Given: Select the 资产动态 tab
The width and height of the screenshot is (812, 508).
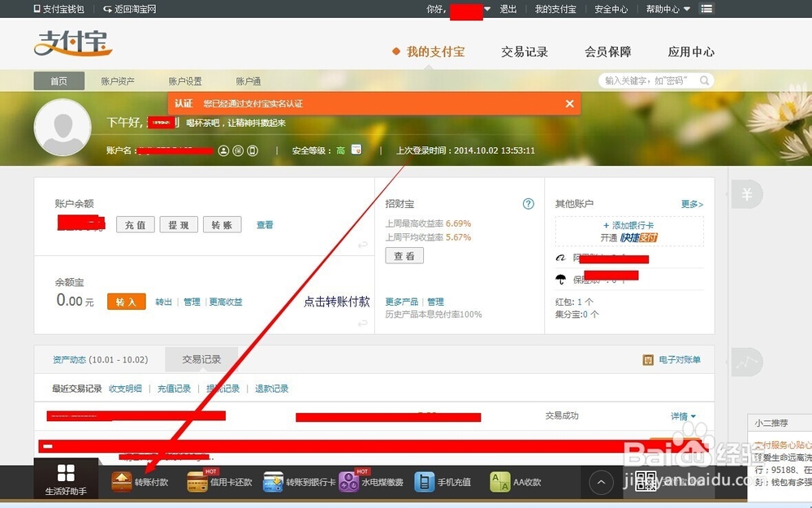Looking at the screenshot, I should click(x=100, y=360).
